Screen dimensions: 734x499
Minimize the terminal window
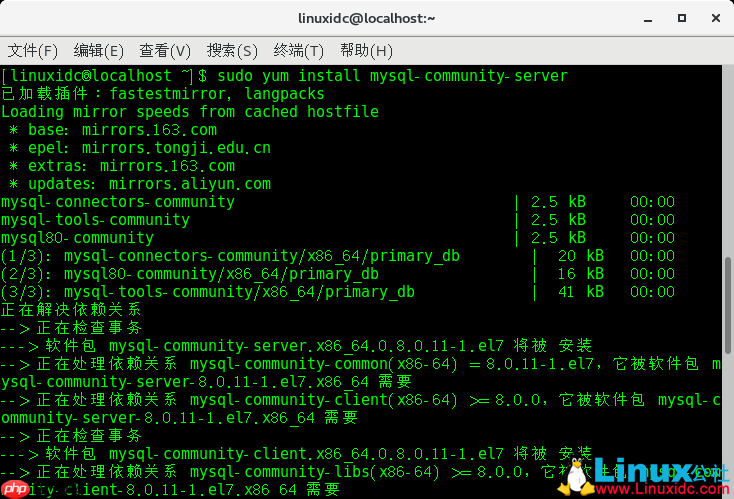[x=648, y=19]
